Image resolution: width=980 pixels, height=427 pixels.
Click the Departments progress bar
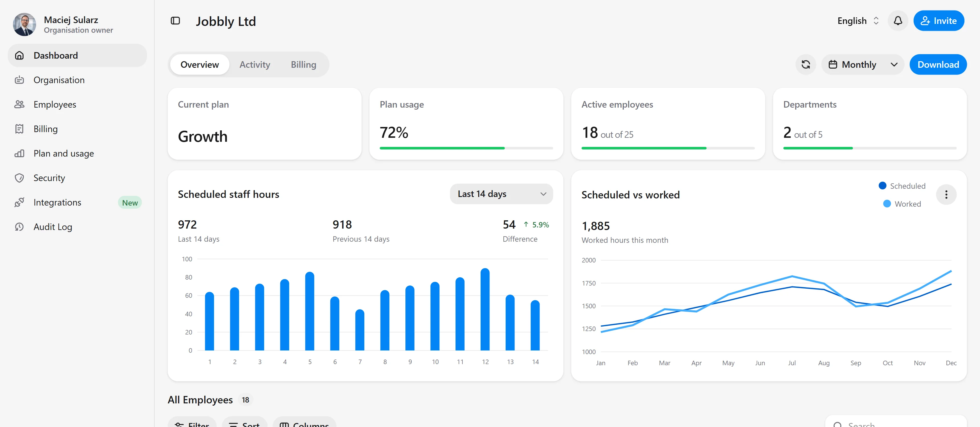[870, 148]
